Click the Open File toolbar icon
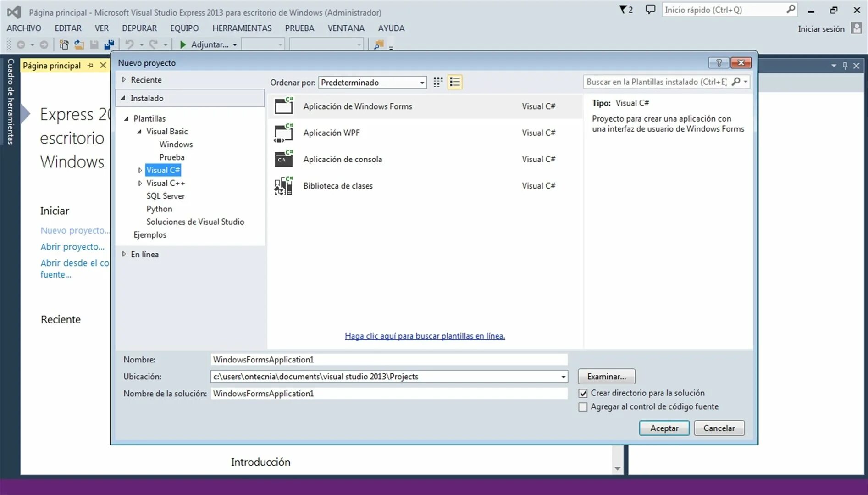This screenshot has width=868, height=495. [79, 44]
